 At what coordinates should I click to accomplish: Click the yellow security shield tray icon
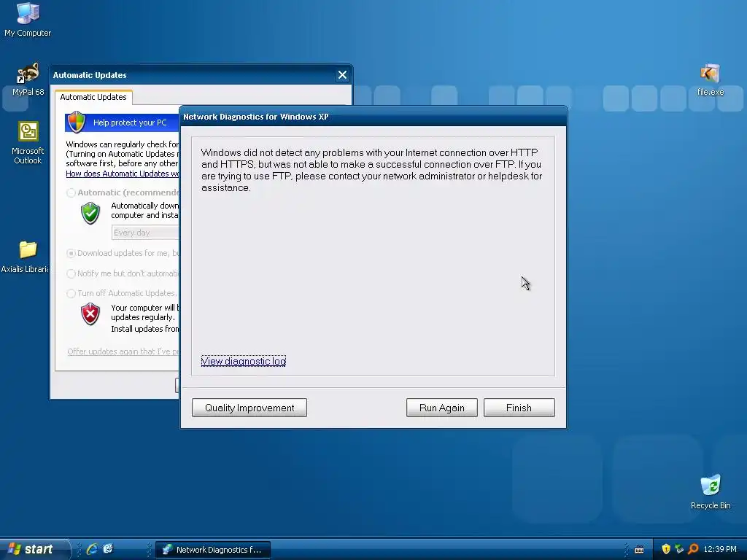665,549
